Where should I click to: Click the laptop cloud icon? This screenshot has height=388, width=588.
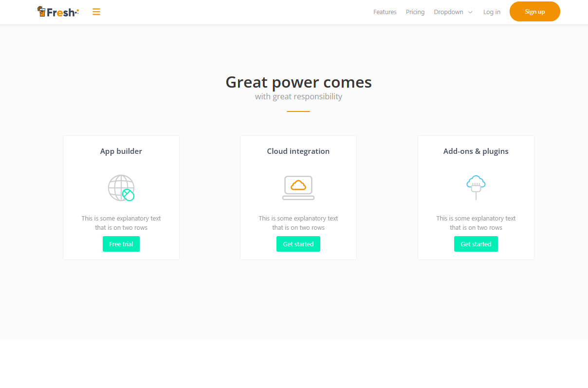coord(298,188)
